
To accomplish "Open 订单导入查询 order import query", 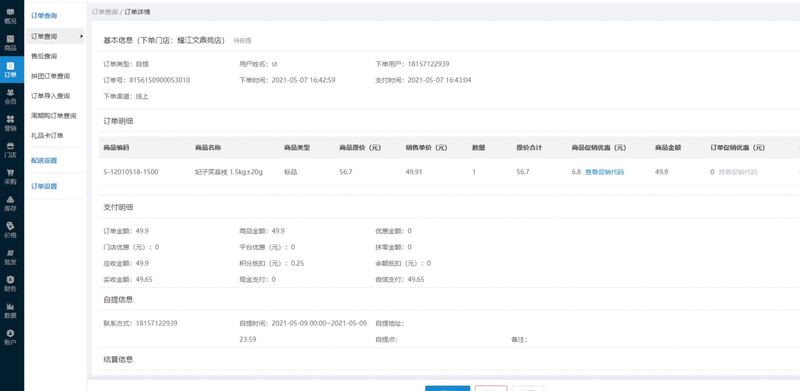I will click(x=51, y=96).
